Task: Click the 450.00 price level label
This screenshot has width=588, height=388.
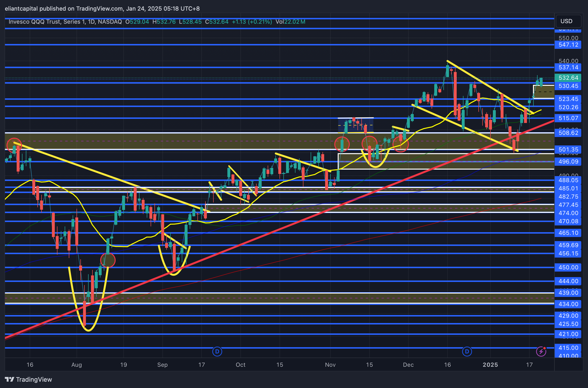Action: point(568,267)
